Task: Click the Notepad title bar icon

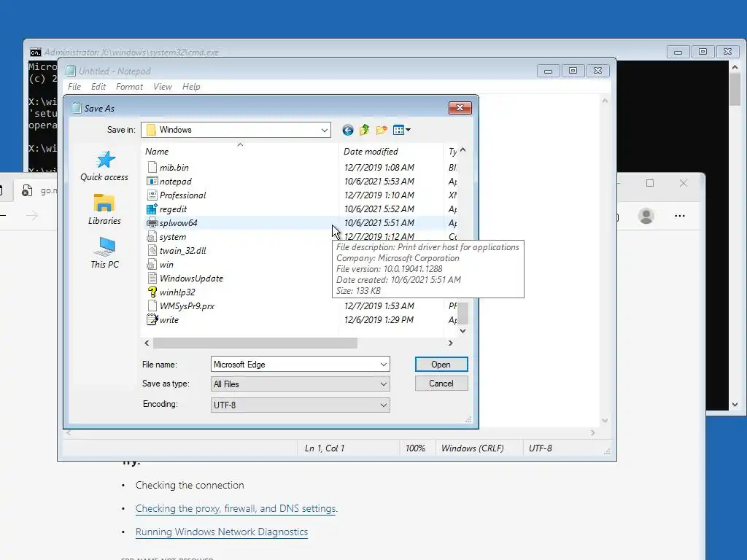Action: 71,71
